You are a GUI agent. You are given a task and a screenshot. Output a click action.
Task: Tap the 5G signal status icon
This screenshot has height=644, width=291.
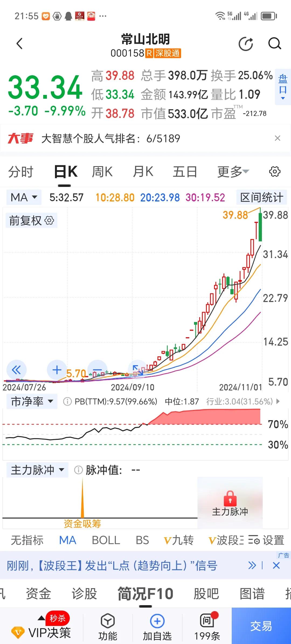pyautogui.click(x=234, y=16)
